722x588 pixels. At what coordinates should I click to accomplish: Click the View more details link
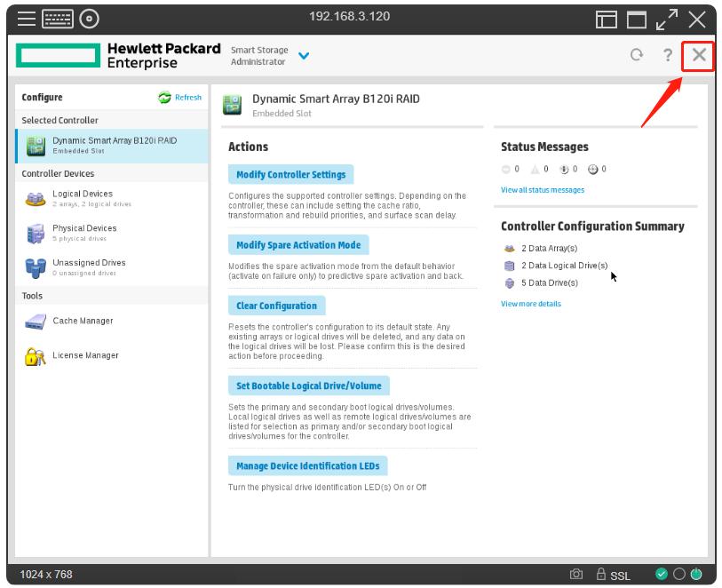(x=530, y=304)
